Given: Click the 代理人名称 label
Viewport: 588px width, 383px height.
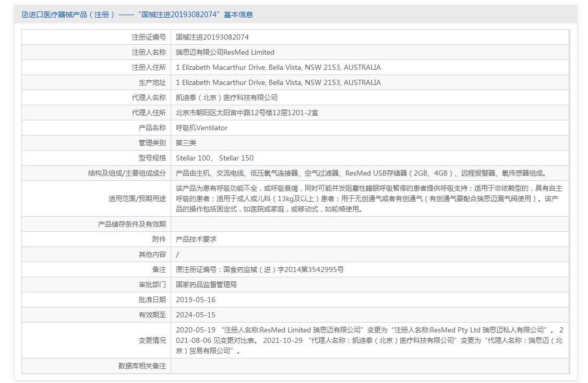Looking at the screenshot, I should [x=149, y=97].
